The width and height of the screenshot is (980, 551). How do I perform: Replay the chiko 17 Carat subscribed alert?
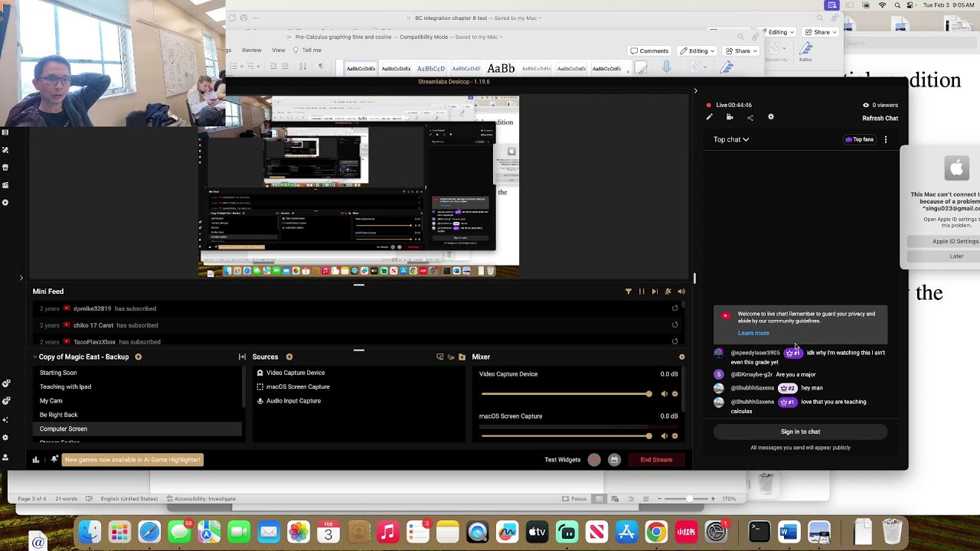pyautogui.click(x=675, y=325)
